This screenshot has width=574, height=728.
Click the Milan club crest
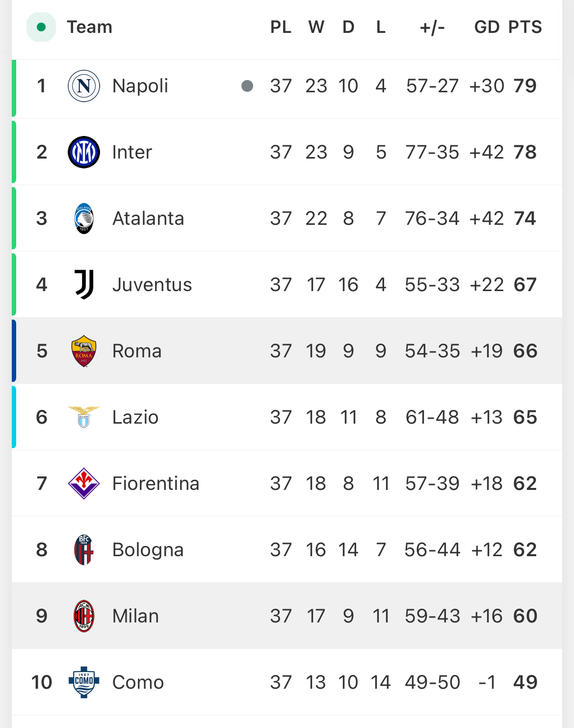click(x=84, y=616)
